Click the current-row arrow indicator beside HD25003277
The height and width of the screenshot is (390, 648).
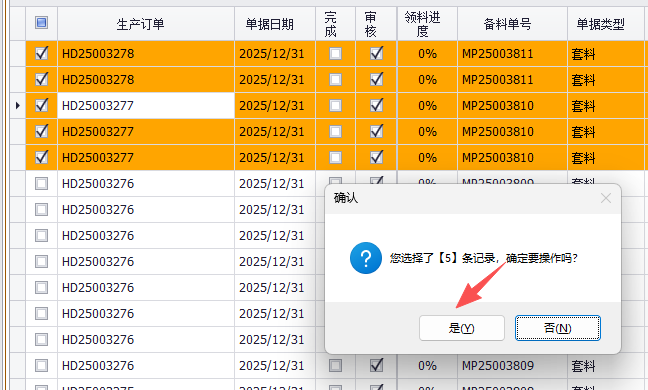[17, 106]
